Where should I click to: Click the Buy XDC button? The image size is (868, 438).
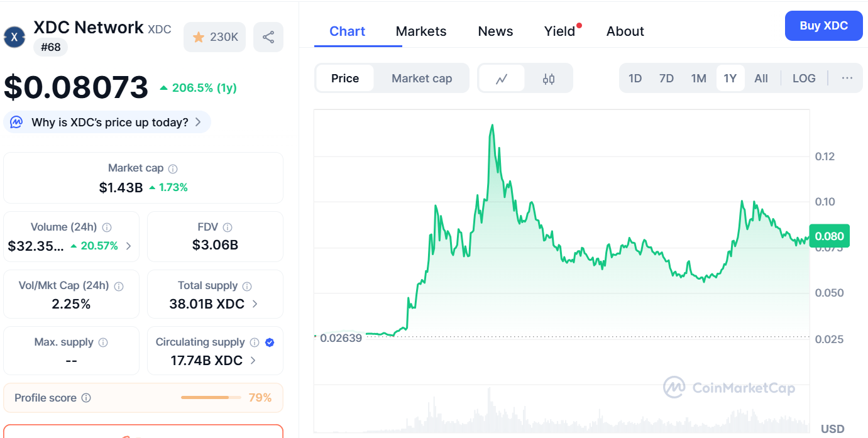(x=823, y=26)
